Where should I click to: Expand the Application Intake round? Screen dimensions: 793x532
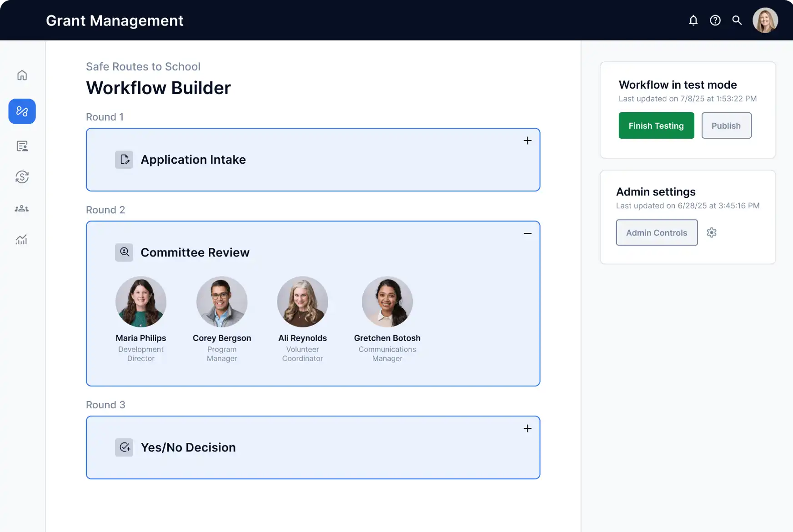(527, 141)
